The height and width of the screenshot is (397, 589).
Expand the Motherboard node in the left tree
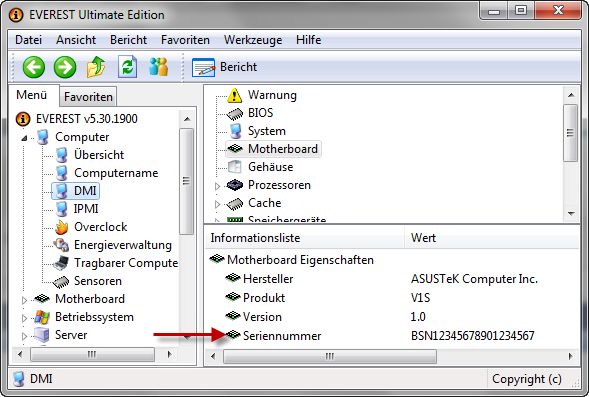click(24, 300)
